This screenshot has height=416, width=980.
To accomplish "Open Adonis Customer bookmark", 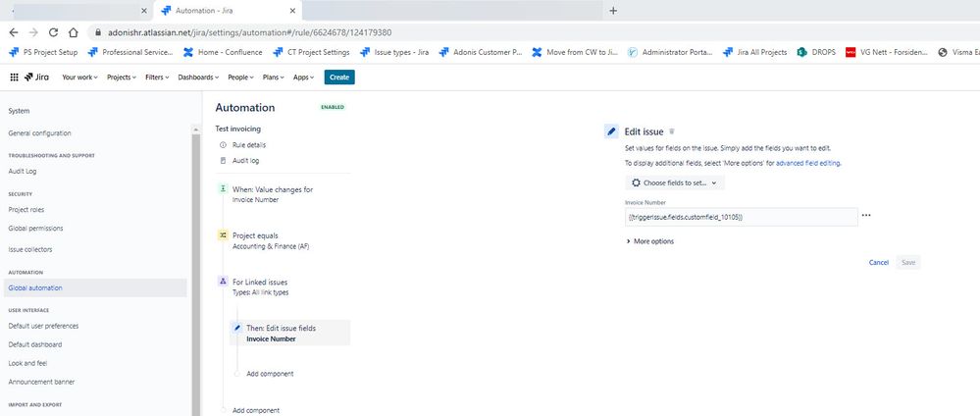I will pyautogui.click(x=481, y=53).
